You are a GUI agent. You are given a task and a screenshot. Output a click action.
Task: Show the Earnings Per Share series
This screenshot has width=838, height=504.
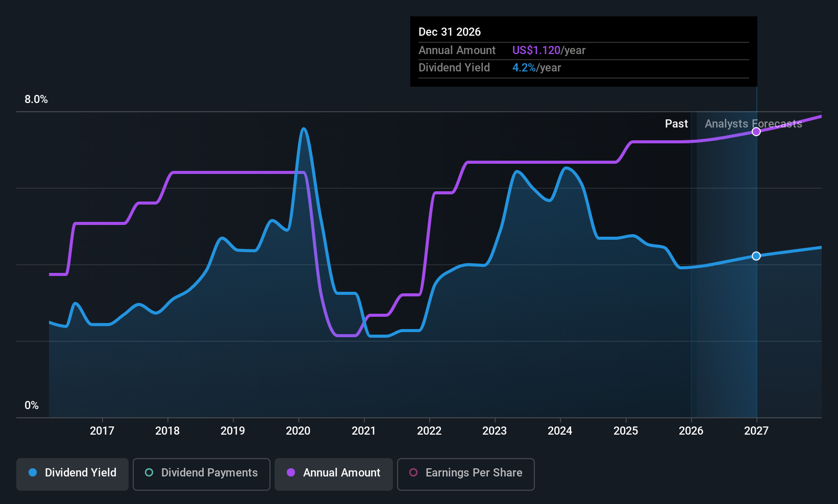pos(465,474)
